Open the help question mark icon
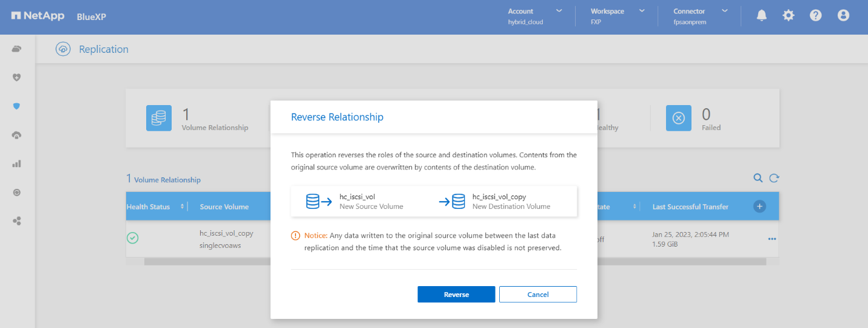868x328 pixels. click(x=816, y=16)
